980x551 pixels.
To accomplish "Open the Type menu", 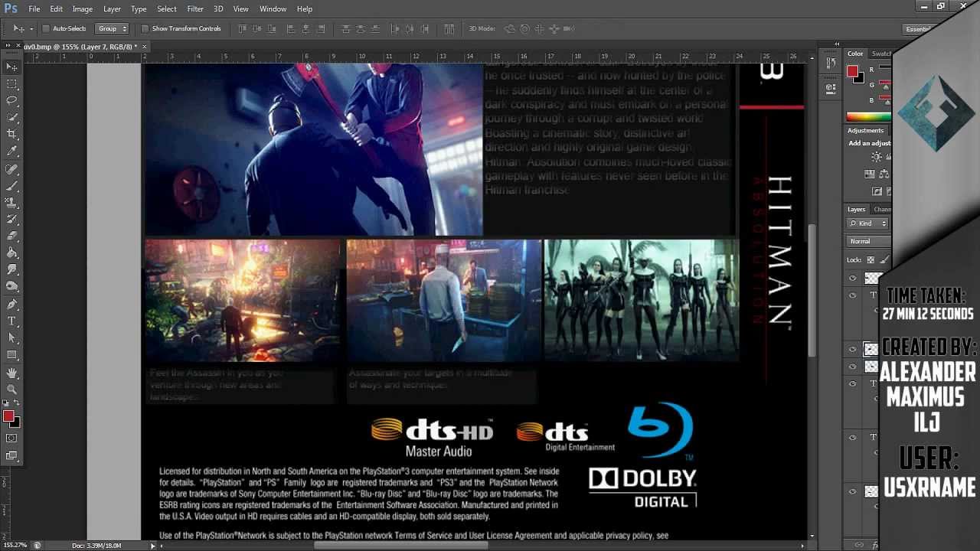I will (x=139, y=9).
